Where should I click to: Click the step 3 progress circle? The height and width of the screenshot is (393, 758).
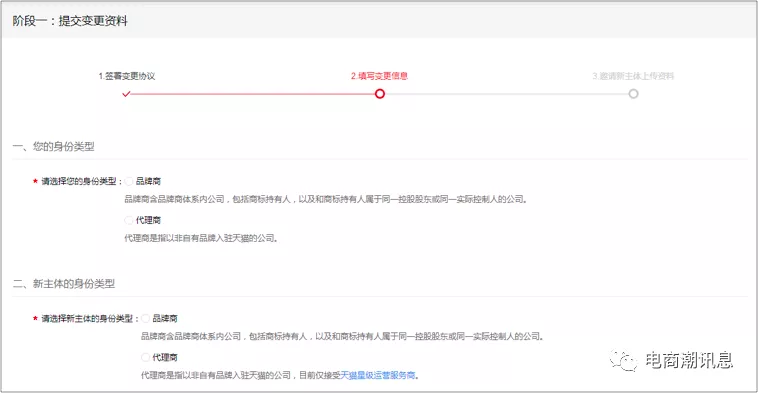[633, 94]
